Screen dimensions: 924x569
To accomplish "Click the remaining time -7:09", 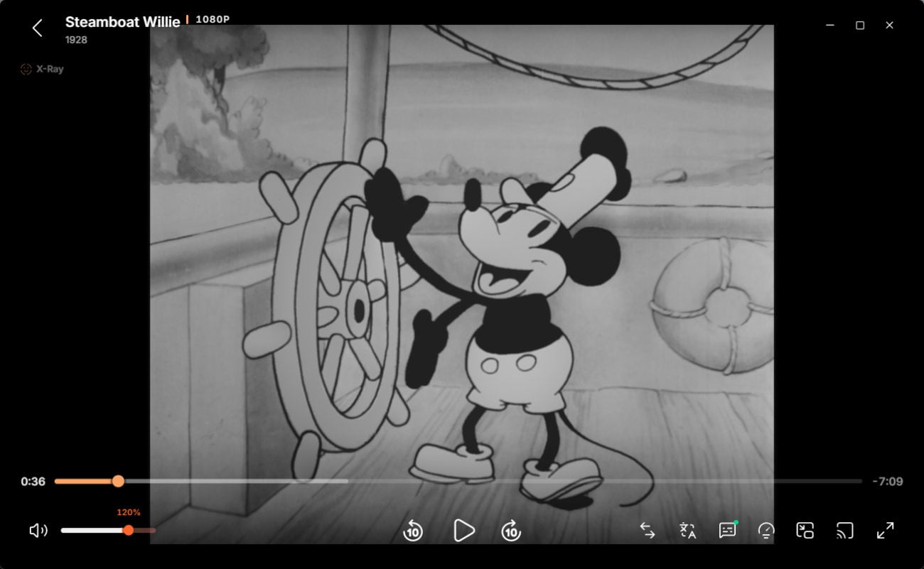I will coord(888,481).
